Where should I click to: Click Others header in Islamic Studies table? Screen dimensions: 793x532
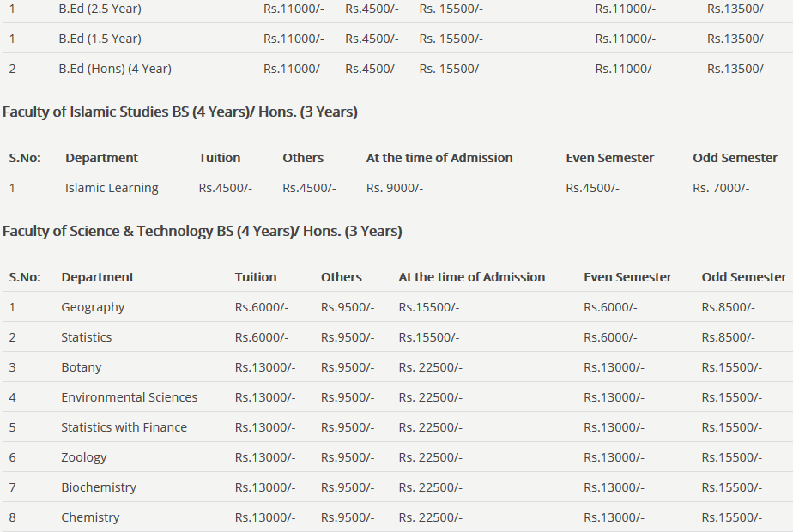pos(303,158)
